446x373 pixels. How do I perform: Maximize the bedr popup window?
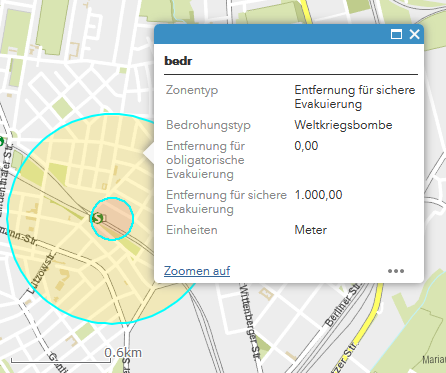396,34
